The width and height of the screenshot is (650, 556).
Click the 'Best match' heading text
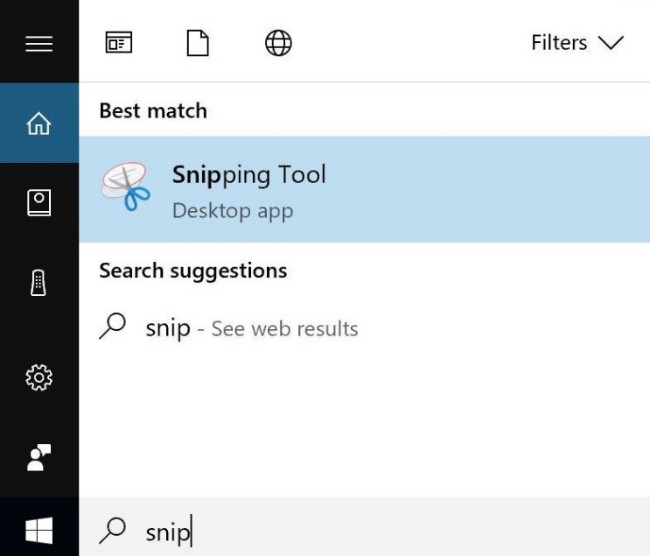click(x=153, y=111)
